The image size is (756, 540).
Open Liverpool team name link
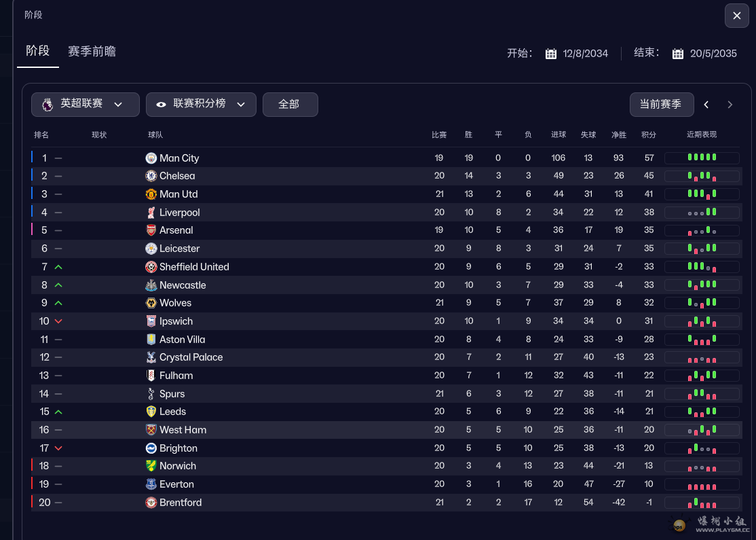(x=180, y=213)
